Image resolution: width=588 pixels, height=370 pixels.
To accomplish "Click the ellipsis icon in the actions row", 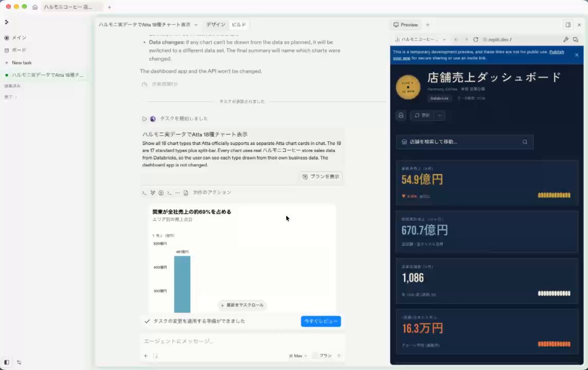I will [x=177, y=193].
